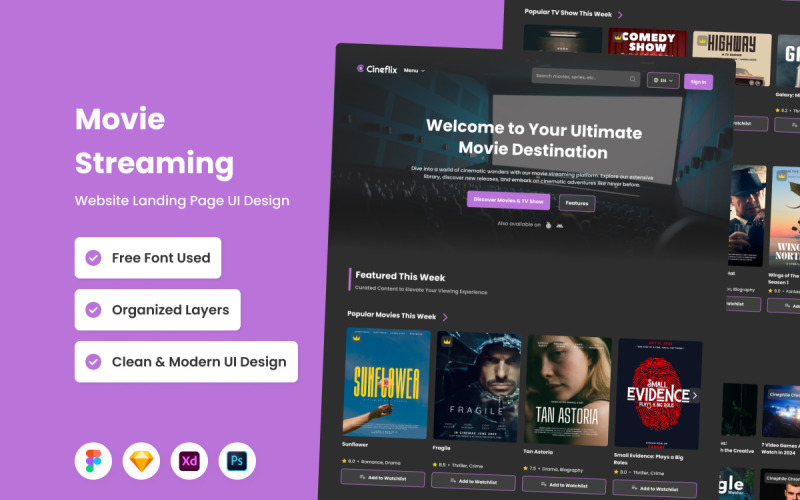Click the Photoshop icon
Viewport: 800px width, 500px height.
[x=237, y=461]
